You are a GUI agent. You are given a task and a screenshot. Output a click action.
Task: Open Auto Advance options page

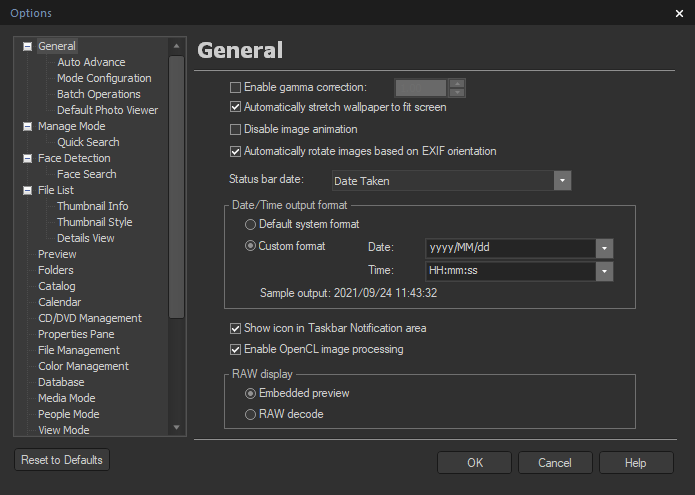coord(91,62)
